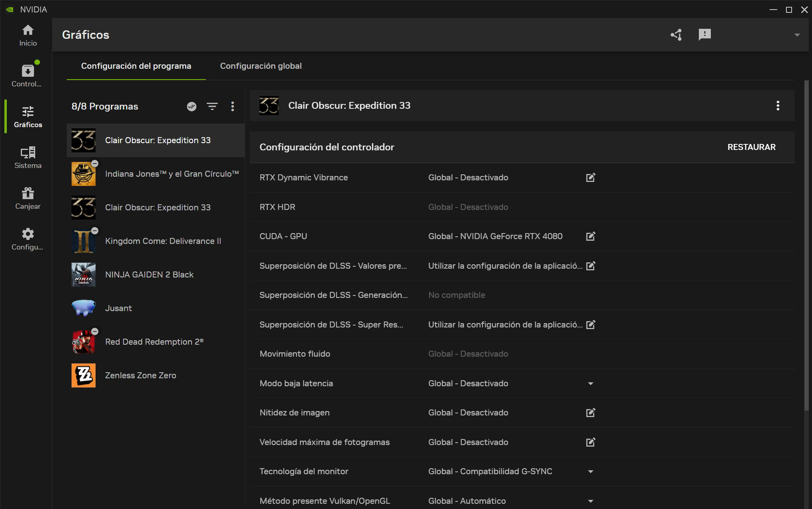Screen dimensions: 812x509
Task: Edit the RTX Dynamic Vibrance setting
Action: click(x=591, y=178)
